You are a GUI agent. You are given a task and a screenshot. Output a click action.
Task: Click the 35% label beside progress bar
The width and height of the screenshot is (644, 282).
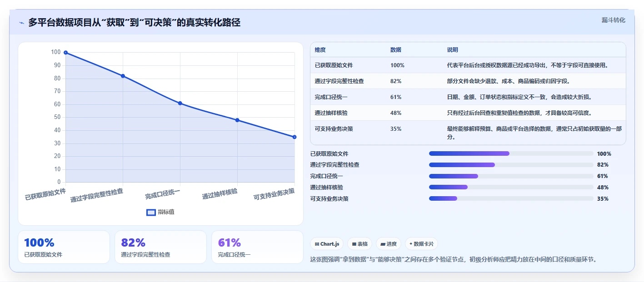click(603, 198)
